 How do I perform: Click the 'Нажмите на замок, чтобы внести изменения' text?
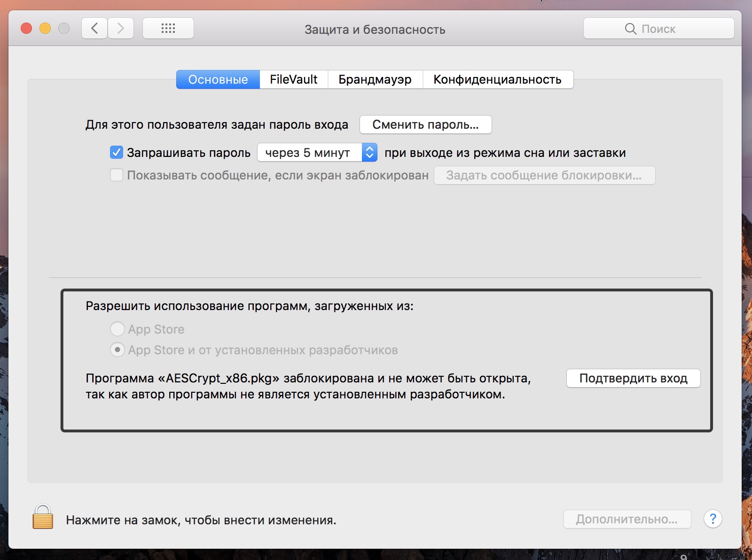click(201, 520)
